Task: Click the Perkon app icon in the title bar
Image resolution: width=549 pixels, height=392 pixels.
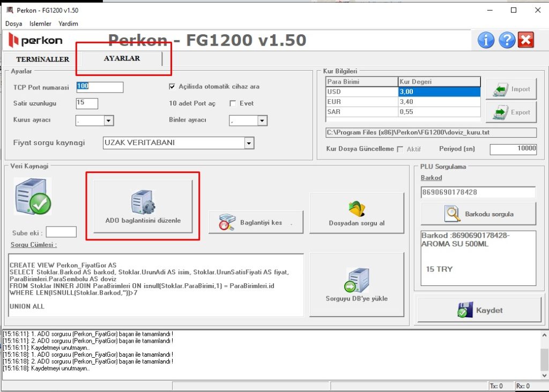Action: tap(10, 10)
